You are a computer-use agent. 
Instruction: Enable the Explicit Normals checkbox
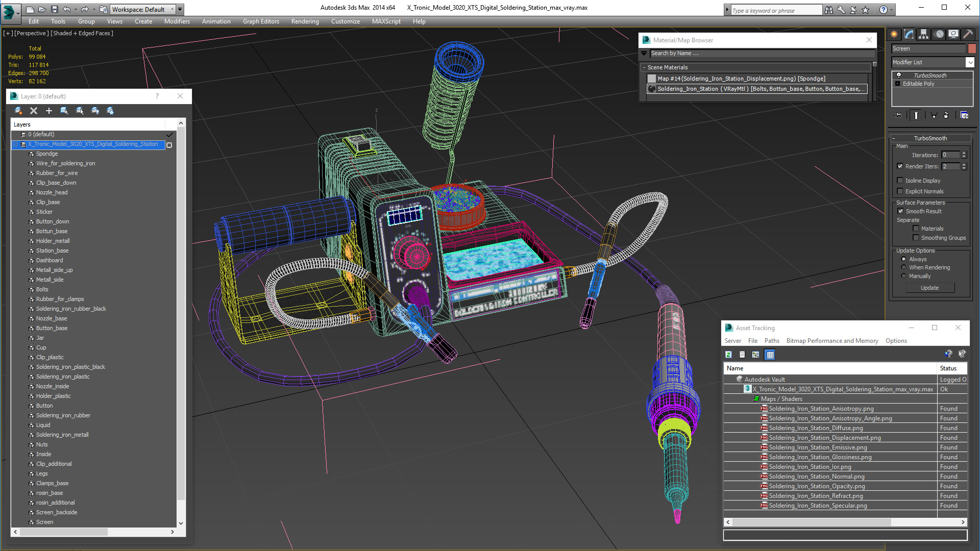[900, 191]
